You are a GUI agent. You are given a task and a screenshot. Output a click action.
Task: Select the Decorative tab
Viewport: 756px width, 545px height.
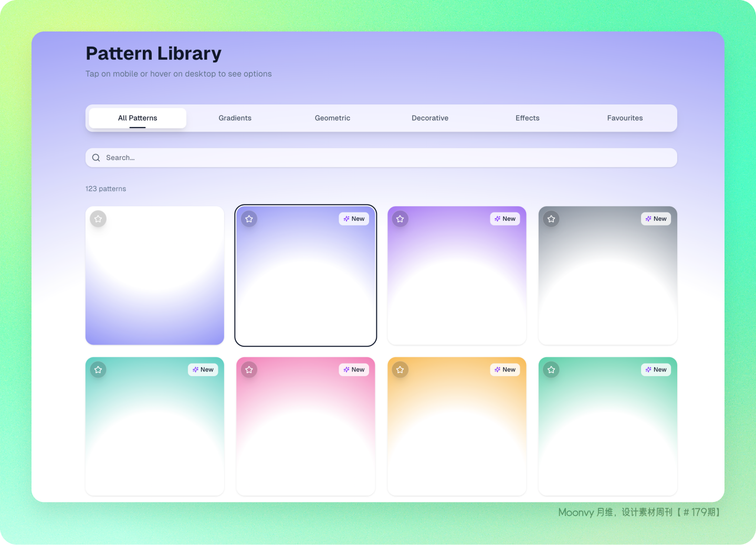point(430,118)
